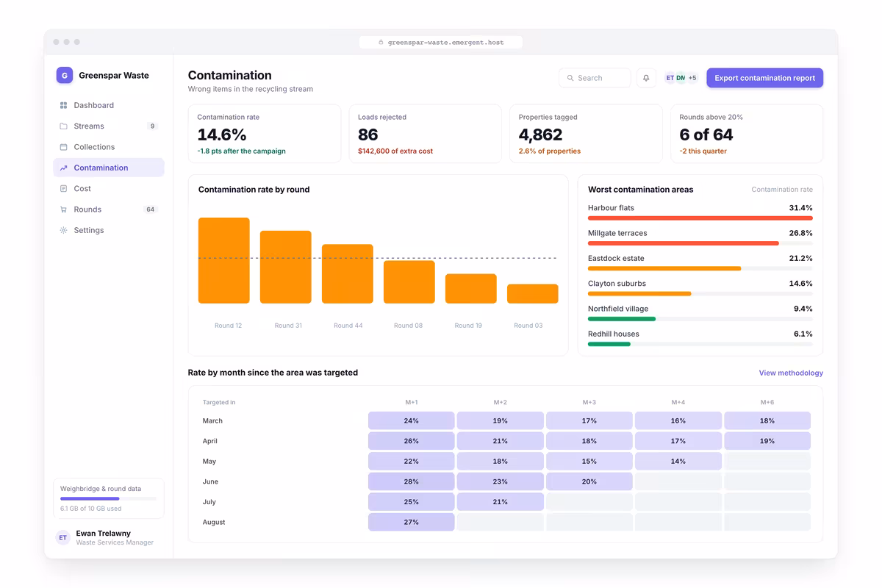Click the Northfield village area label
This screenshot has width=882, height=588.
tap(618, 309)
